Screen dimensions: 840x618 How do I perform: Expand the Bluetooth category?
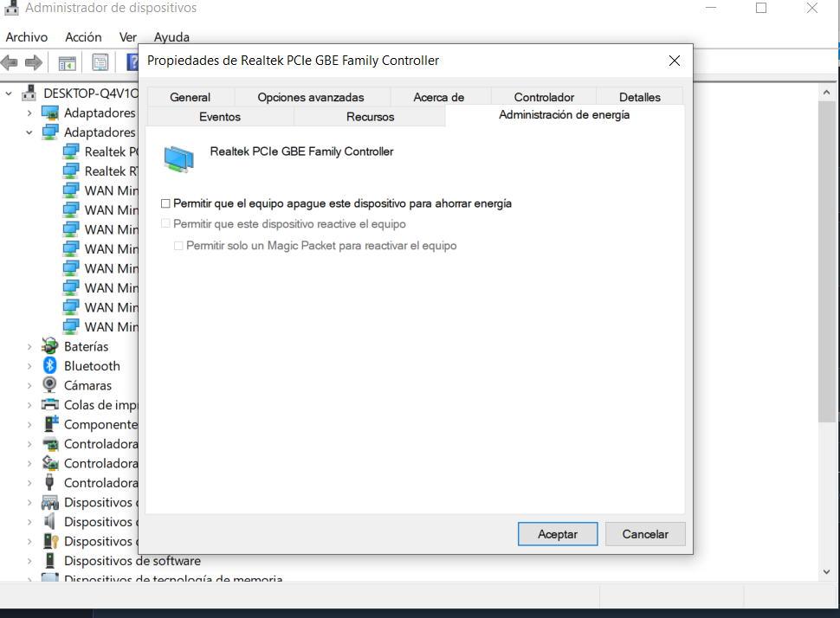click(x=29, y=366)
